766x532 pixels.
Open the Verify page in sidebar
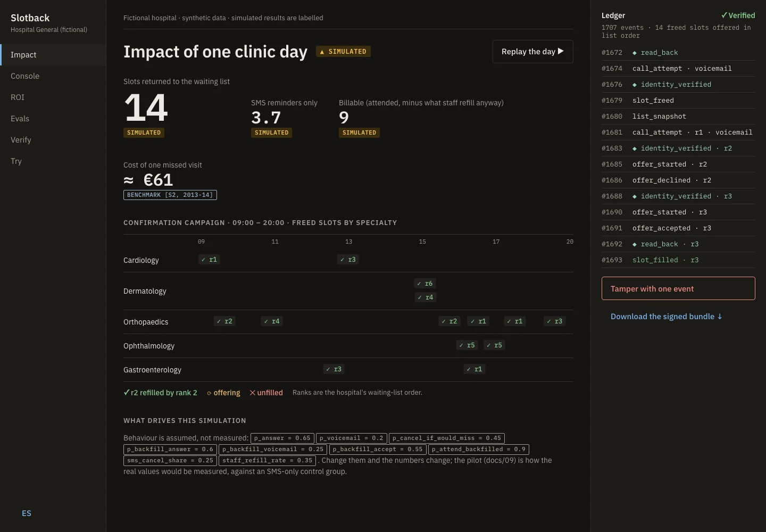(x=53, y=140)
